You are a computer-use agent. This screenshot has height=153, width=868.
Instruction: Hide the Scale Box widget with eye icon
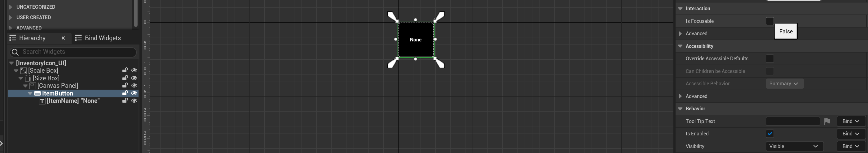(134, 70)
